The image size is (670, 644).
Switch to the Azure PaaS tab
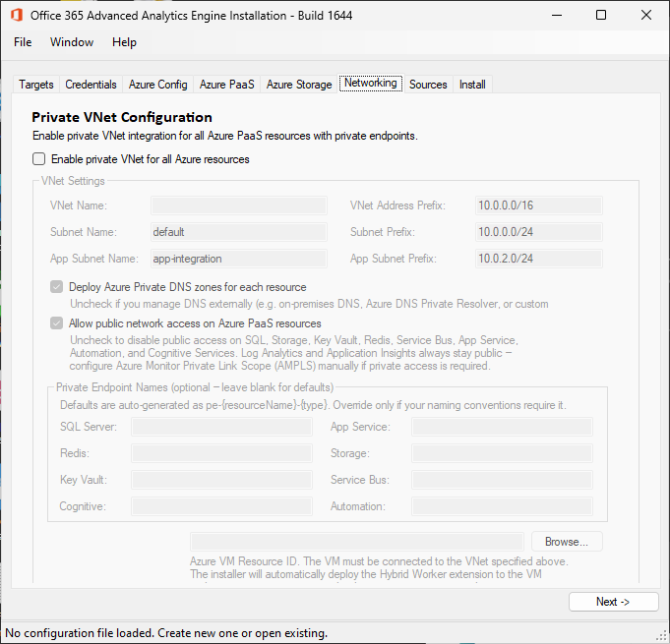227,85
